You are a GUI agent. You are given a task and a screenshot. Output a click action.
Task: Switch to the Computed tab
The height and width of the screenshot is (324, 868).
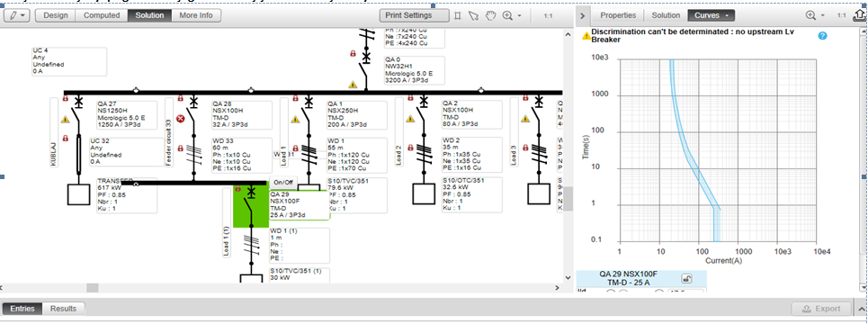coord(102,15)
